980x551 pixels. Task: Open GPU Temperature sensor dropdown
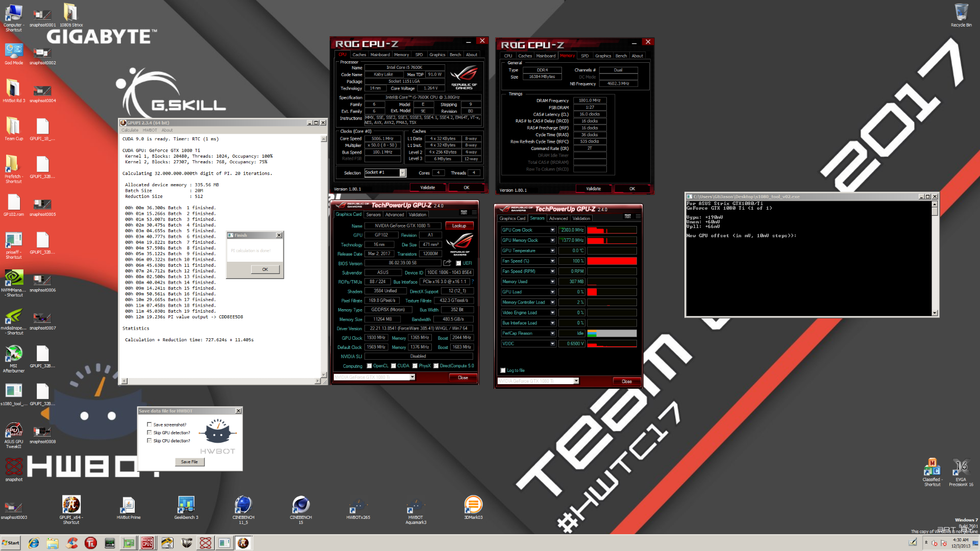pos(552,251)
